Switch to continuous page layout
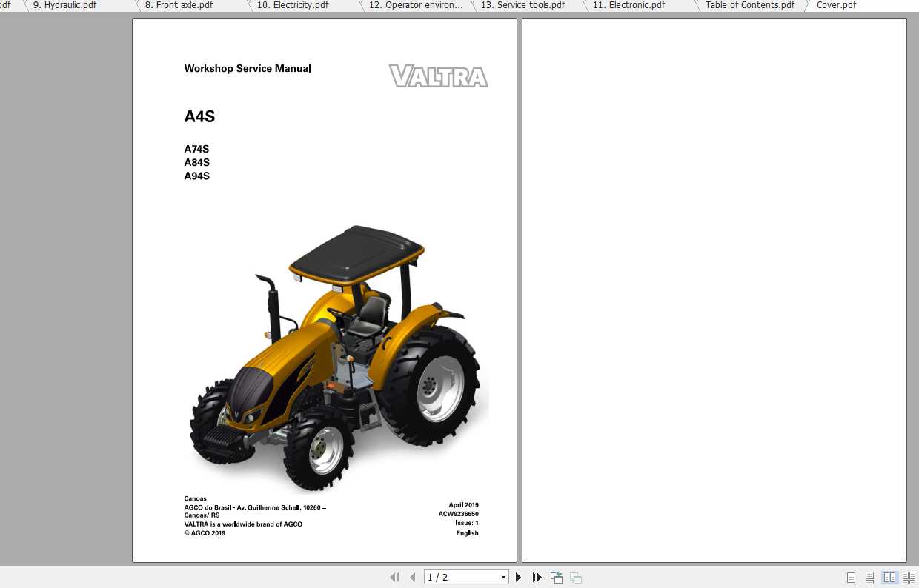919x588 pixels. (x=869, y=578)
